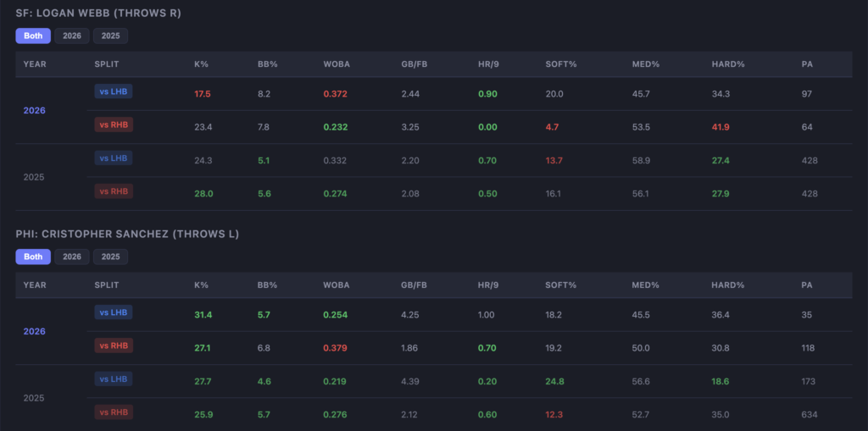The image size is (868, 431).
Task: Click the HARD% column header in Sanchez's table
Action: coord(727,285)
